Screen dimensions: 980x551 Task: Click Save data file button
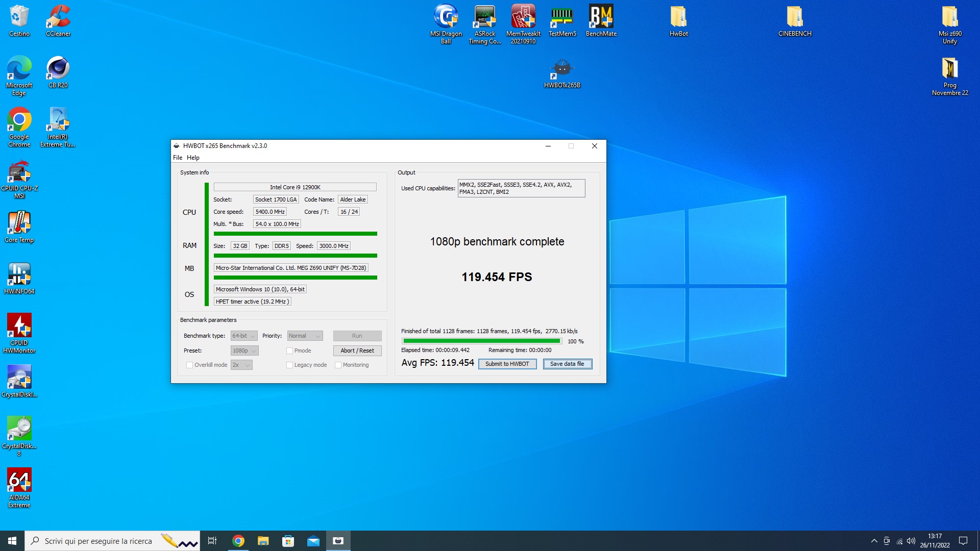tap(567, 364)
